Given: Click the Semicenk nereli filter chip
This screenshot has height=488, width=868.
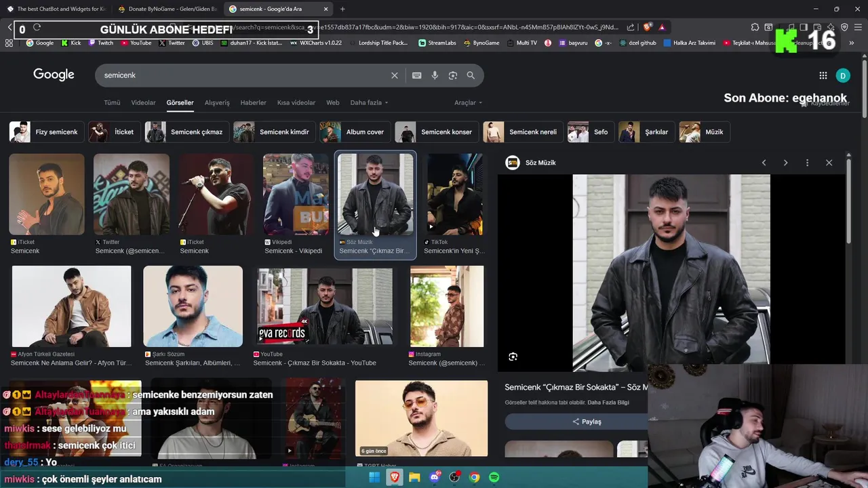Looking at the screenshot, I should click(523, 132).
